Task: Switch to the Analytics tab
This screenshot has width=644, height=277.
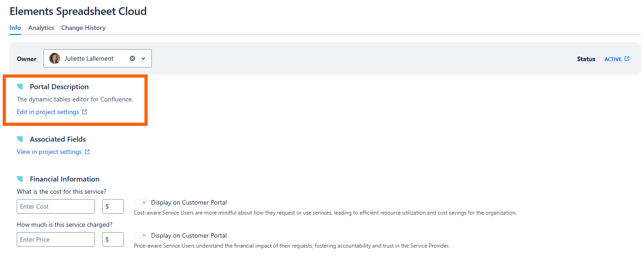Action: point(41,28)
